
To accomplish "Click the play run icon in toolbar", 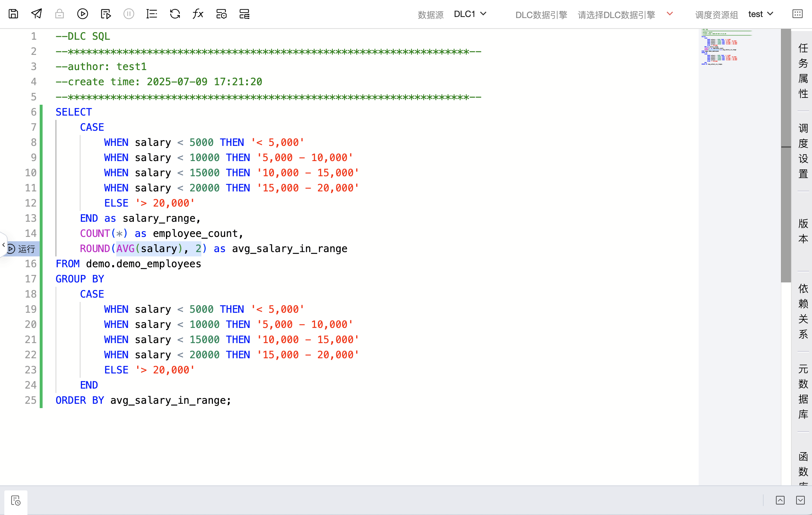I will coord(83,14).
